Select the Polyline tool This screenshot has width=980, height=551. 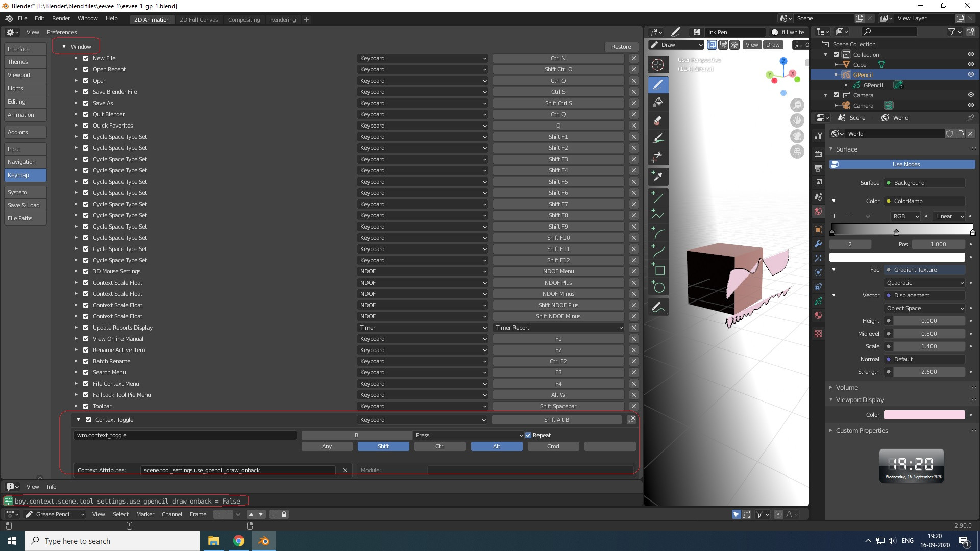tap(658, 215)
